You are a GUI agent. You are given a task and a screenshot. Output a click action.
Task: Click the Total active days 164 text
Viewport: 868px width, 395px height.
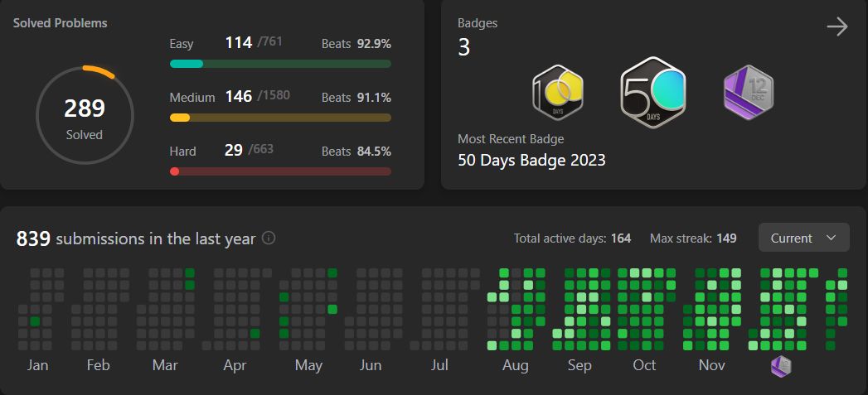click(x=572, y=238)
